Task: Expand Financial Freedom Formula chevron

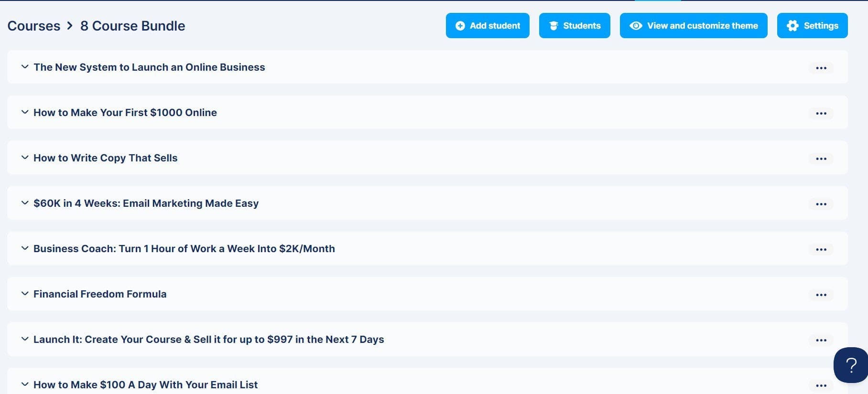Action: (25, 294)
